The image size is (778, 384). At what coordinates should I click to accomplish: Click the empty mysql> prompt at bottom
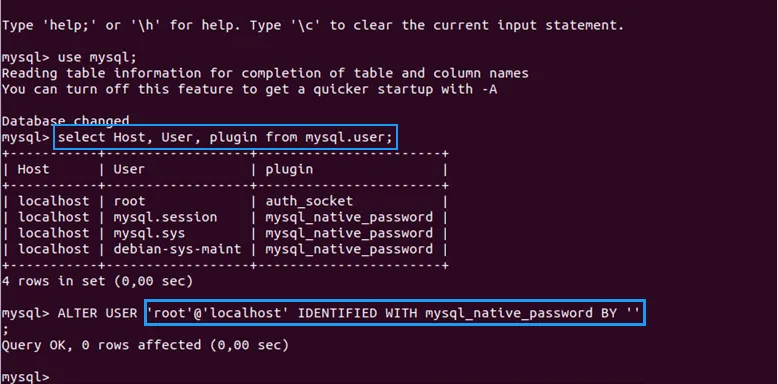tap(25, 377)
